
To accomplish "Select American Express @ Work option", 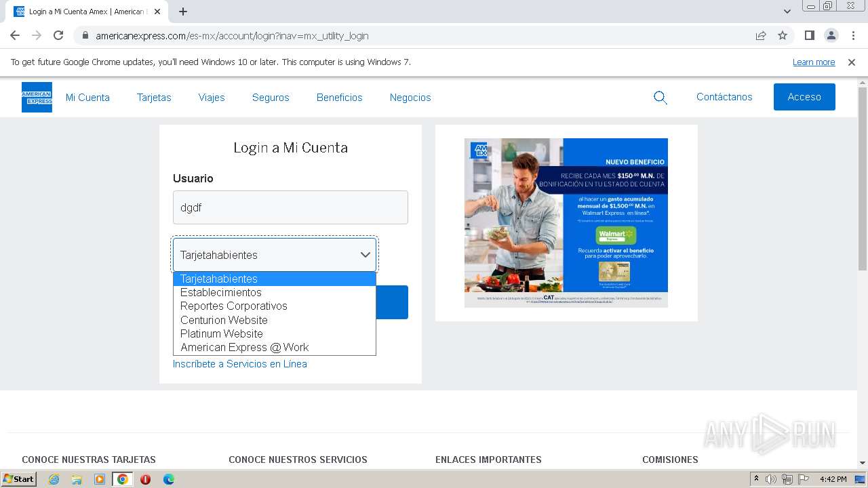I will click(x=275, y=347).
